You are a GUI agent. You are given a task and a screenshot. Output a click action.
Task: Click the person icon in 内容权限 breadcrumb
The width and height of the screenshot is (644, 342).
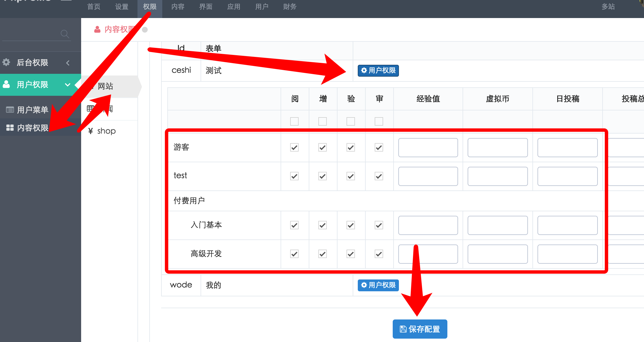point(97,29)
